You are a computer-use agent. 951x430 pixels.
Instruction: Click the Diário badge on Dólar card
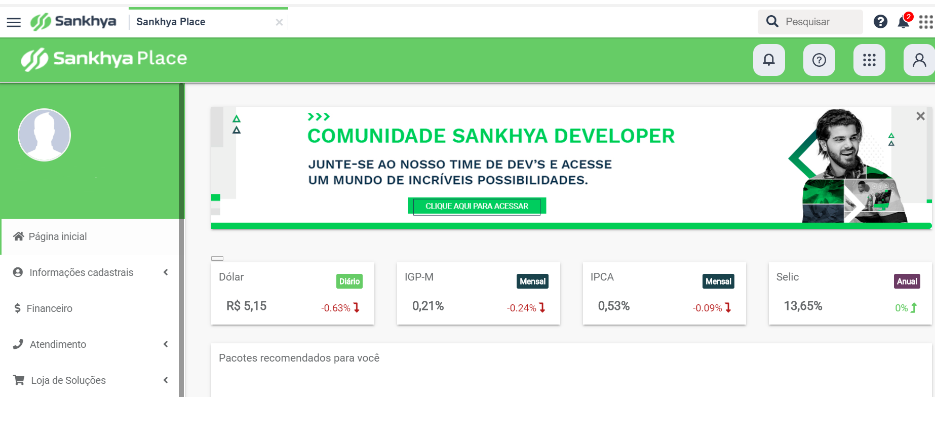349,281
